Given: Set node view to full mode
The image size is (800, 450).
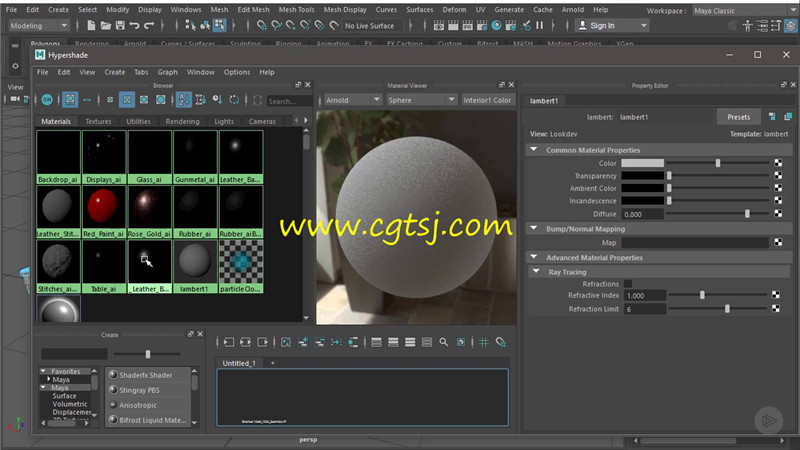Looking at the screenshot, I should (410, 342).
